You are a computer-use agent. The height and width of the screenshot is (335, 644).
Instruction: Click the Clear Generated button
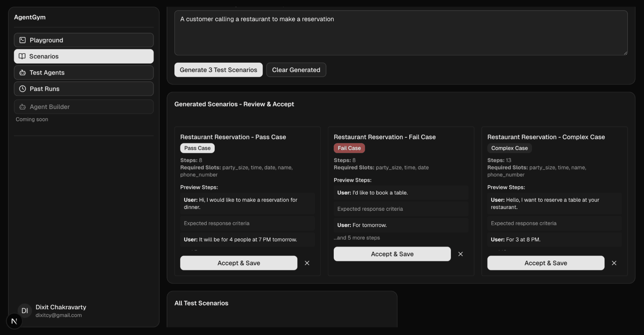(296, 70)
